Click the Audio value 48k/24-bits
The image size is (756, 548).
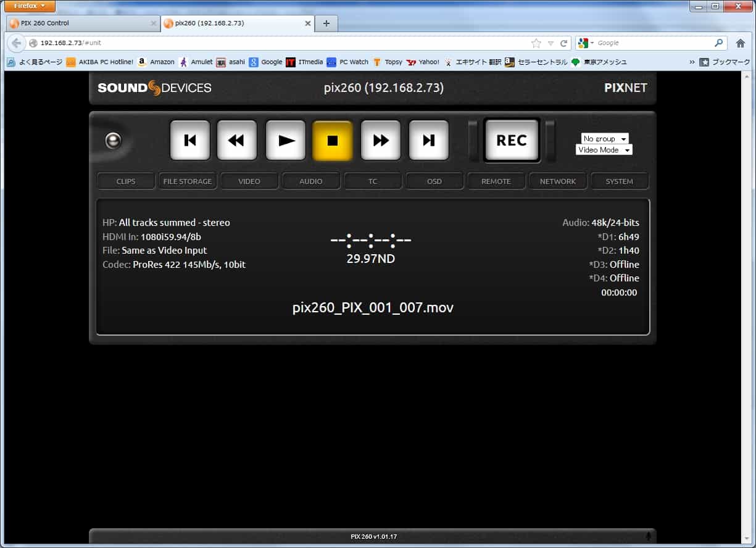[615, 223]
